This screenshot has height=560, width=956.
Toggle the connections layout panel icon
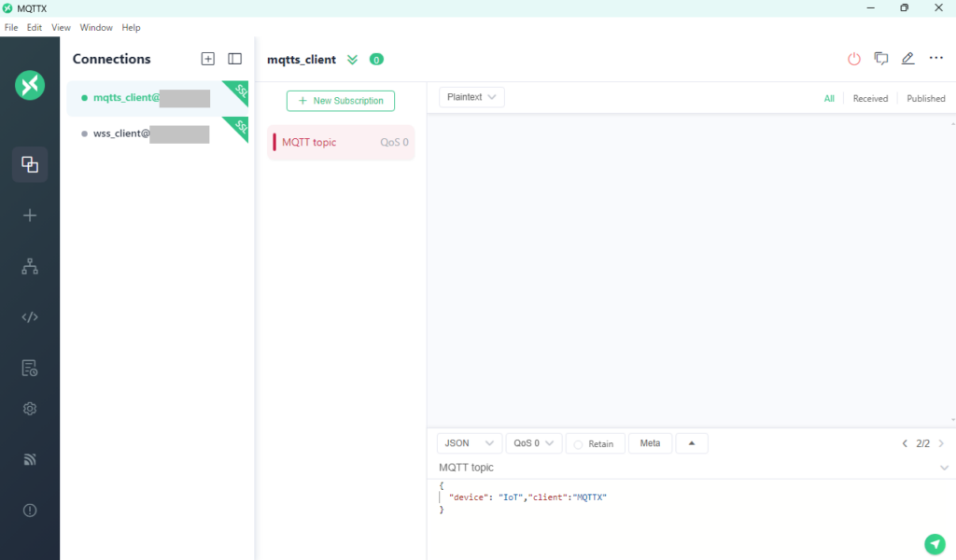coord(234,59)
